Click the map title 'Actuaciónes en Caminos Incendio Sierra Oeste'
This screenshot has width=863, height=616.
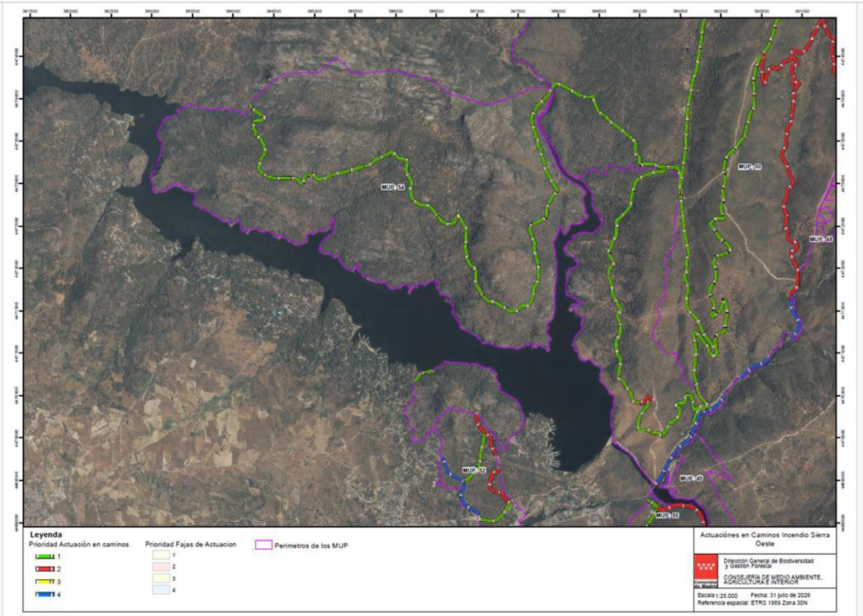tap(765, 539)
